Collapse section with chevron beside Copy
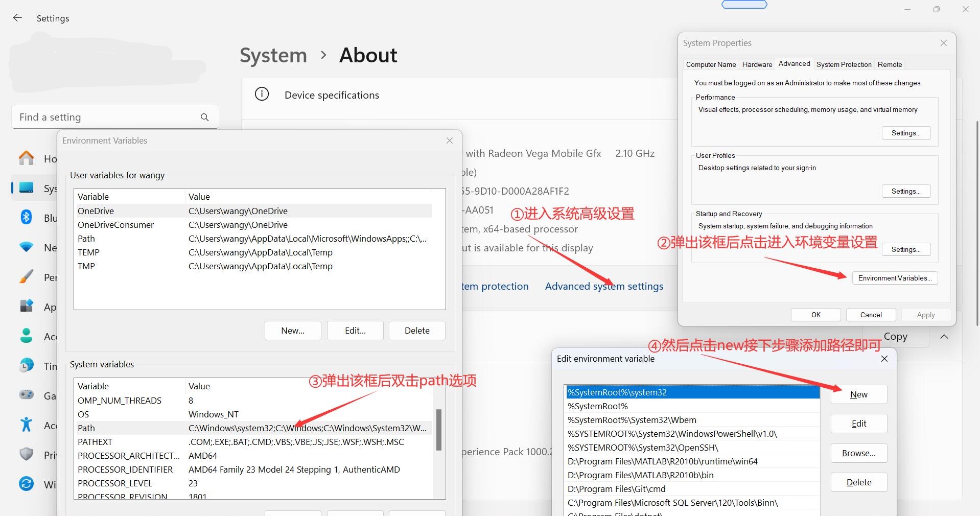The image size is (980, 516). pyautogui.click(x=944, y=337)
